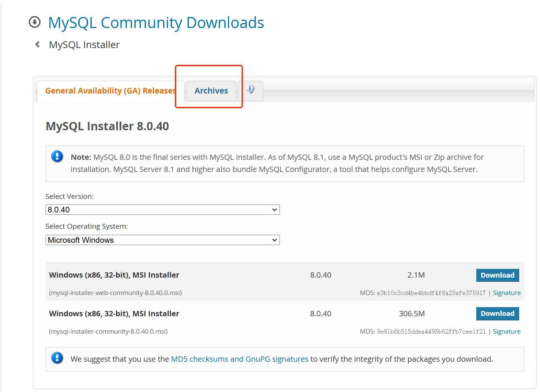Screen dimensions: 540x392
Task: Open Signature link for mysql-installer-community msi
Action: 507,331
